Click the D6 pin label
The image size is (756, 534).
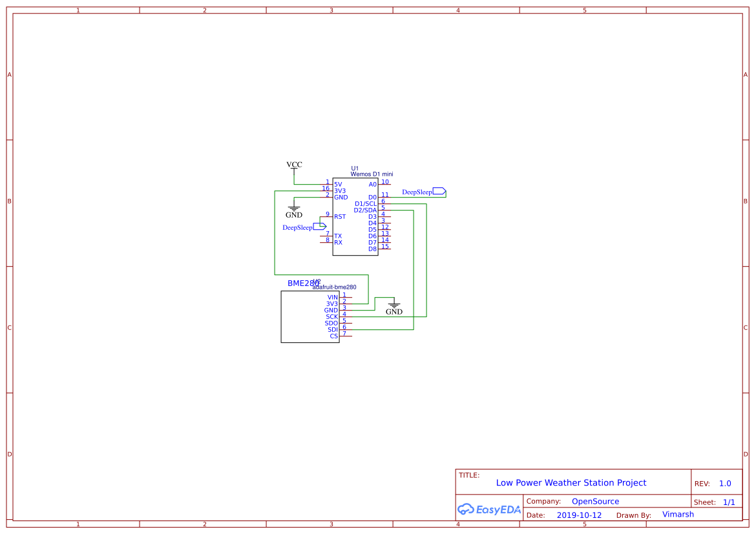[373, 236]
